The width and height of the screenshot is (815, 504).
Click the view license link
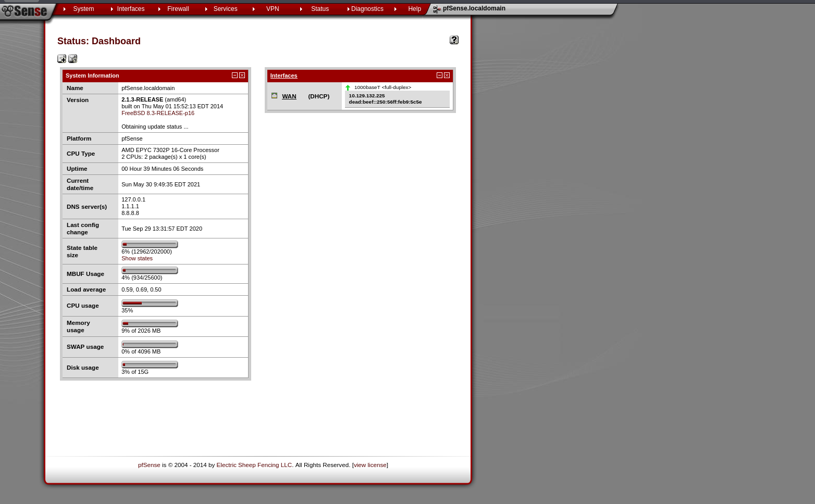point(370,465)
